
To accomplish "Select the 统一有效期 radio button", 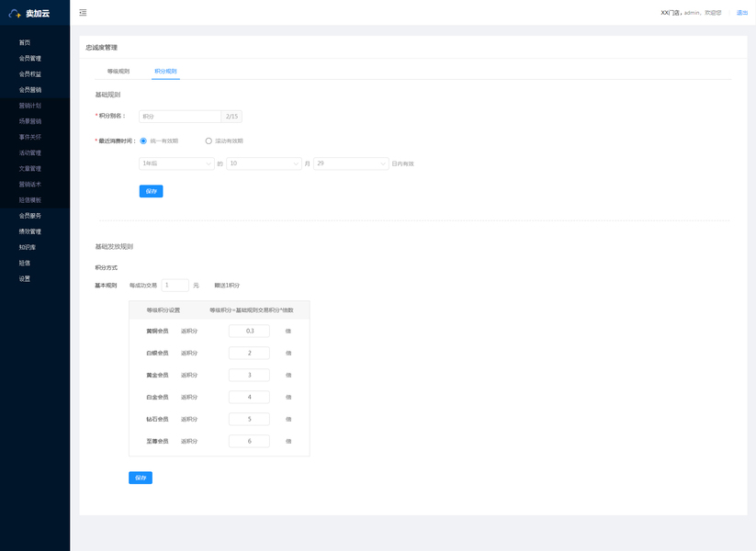I will pyautogui.click(x=143, y=141).
